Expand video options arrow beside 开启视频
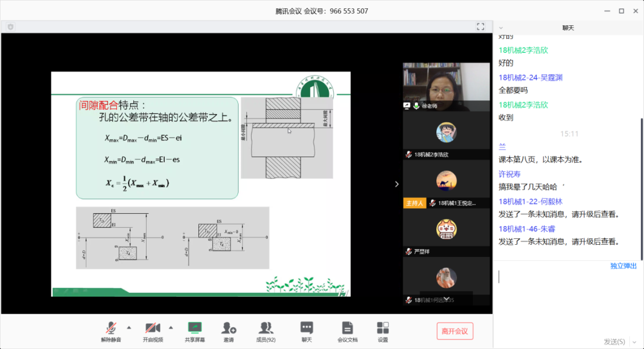 pos(171,327)
